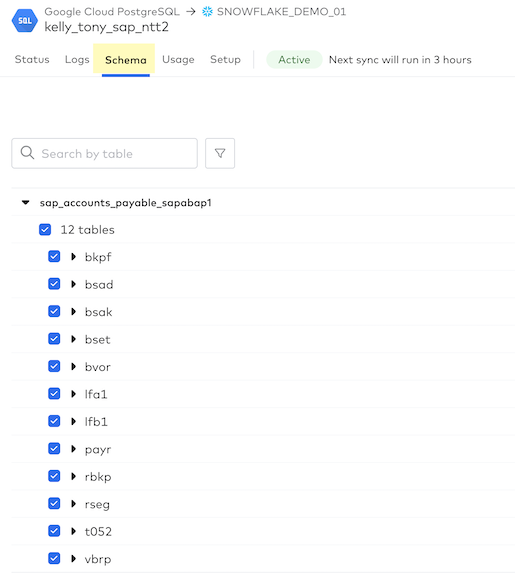Select the payr table name
Image resolution: width=515 pixels, height=575 pixels.
tap(98, 450)
